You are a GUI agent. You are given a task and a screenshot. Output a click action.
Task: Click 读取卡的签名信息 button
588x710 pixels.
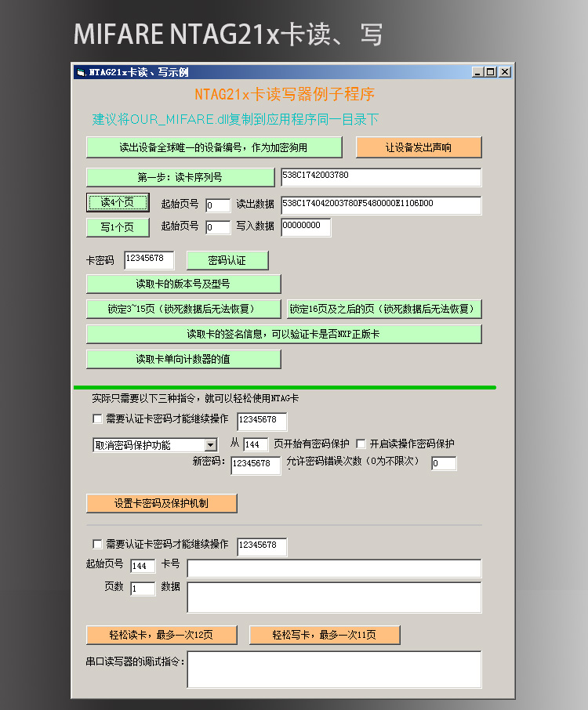pyautogui.click(x=284, y=334)
